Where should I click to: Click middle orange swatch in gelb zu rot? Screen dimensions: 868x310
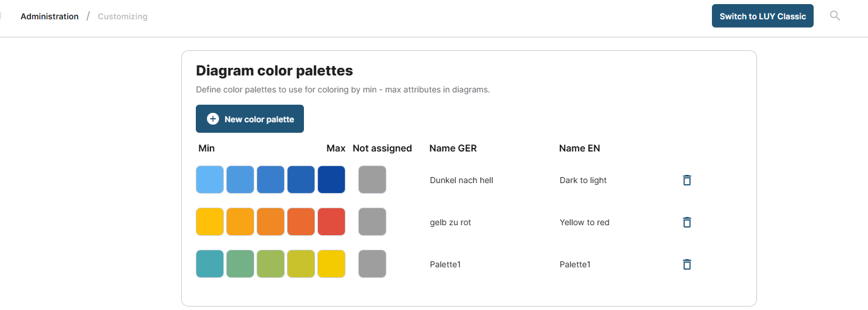pos(271,222)
